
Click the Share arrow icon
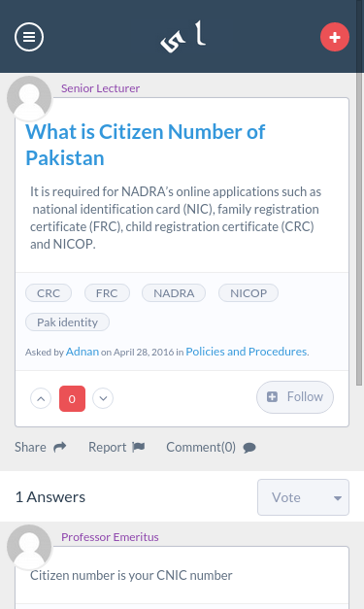[60, 448]
